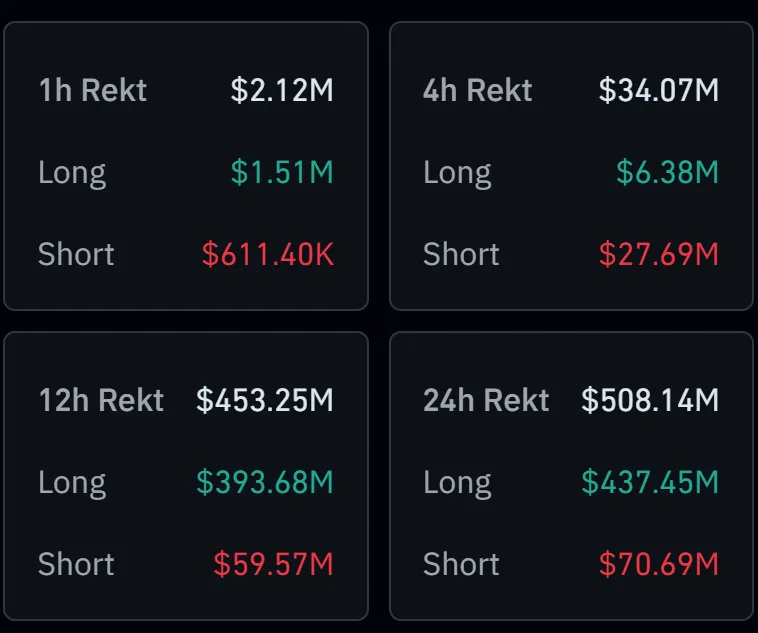The image size is (758, 633).
Task: Select the $2.12M 1h total value
Action: (282, 90)
